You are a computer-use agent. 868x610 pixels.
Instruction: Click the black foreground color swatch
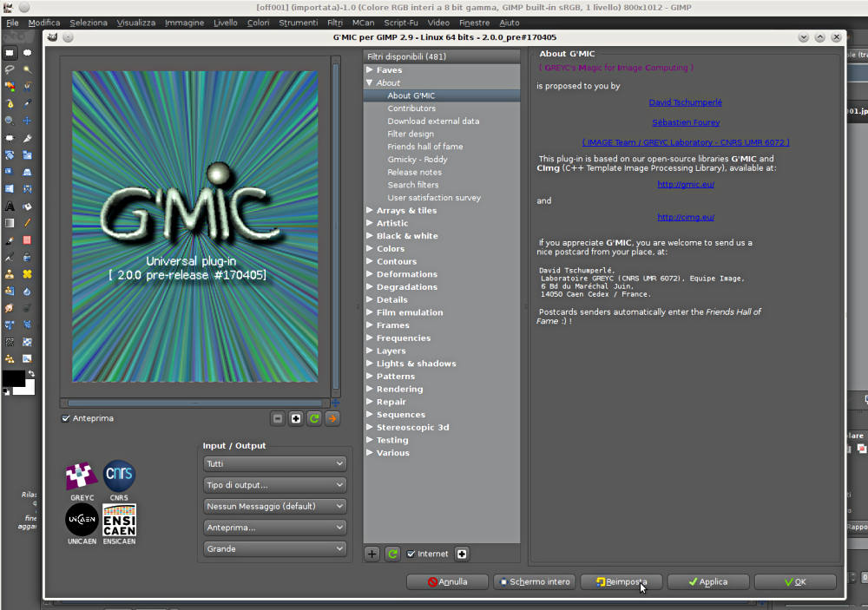(12, 377)
